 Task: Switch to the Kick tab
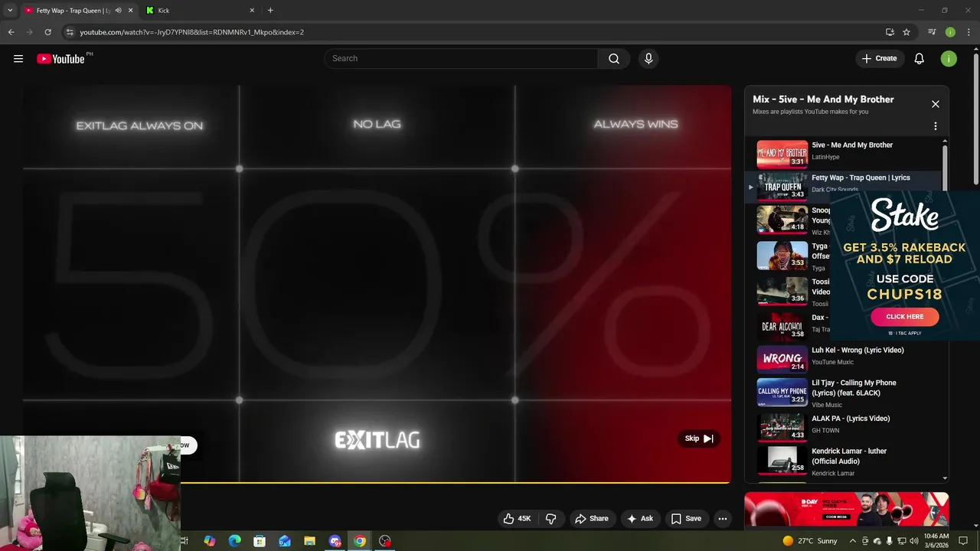199,11
